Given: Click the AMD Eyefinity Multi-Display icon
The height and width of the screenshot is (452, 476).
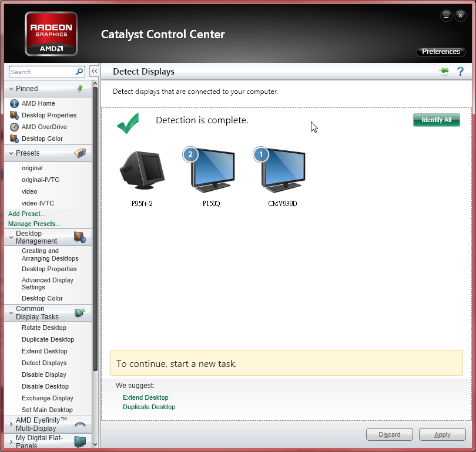Looking at the screenshot, I should pos(80,424).
